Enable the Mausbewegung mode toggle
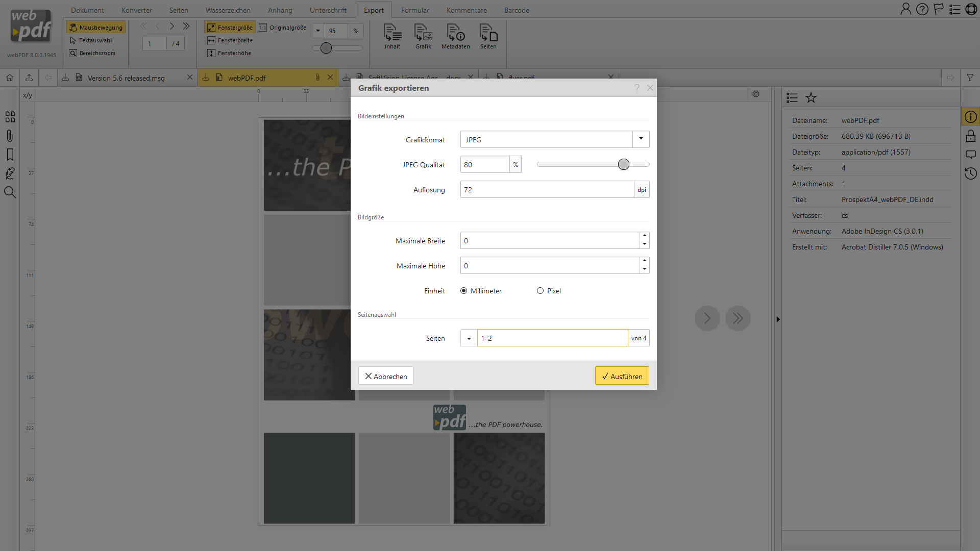The image size is (980, 551). (x=96, y=27)
